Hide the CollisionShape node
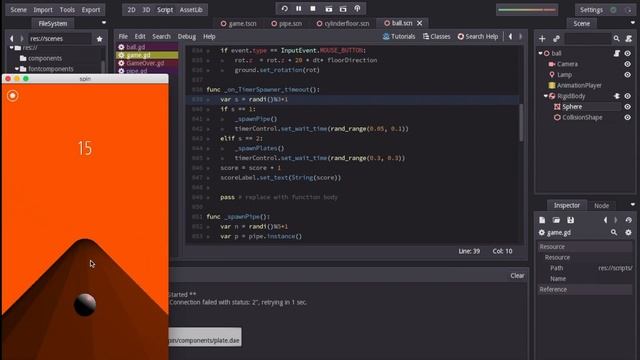 pos(628,117)
